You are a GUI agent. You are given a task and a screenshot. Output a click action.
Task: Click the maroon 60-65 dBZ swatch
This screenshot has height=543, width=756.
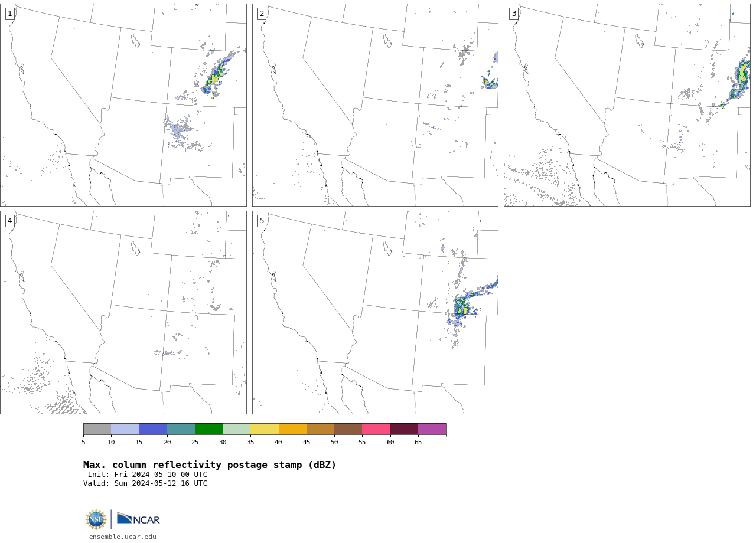pos(404,429)
